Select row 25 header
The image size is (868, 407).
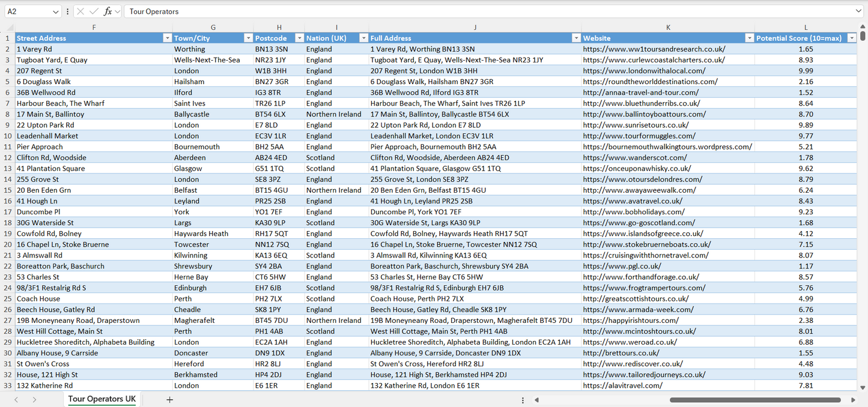pos(7,298)
